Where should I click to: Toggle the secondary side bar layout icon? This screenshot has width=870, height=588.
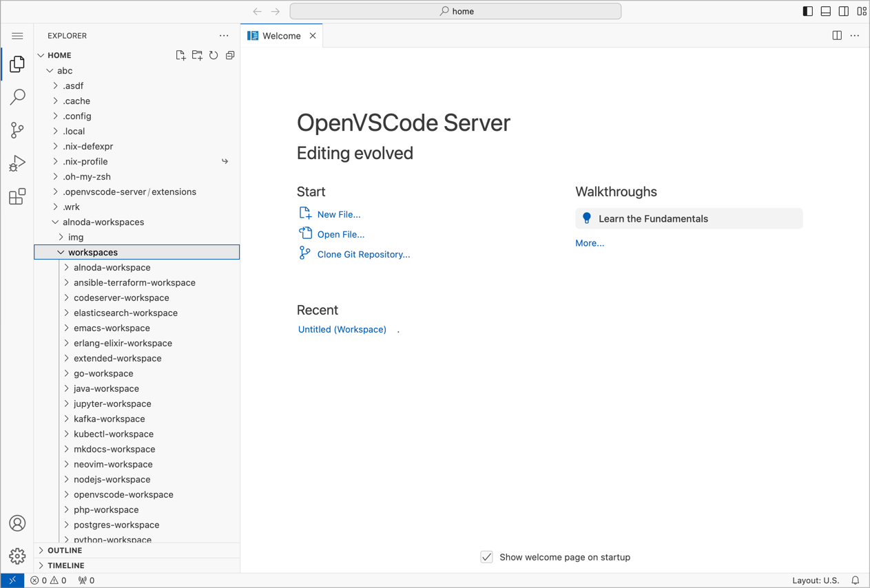[x=844, y=11]
